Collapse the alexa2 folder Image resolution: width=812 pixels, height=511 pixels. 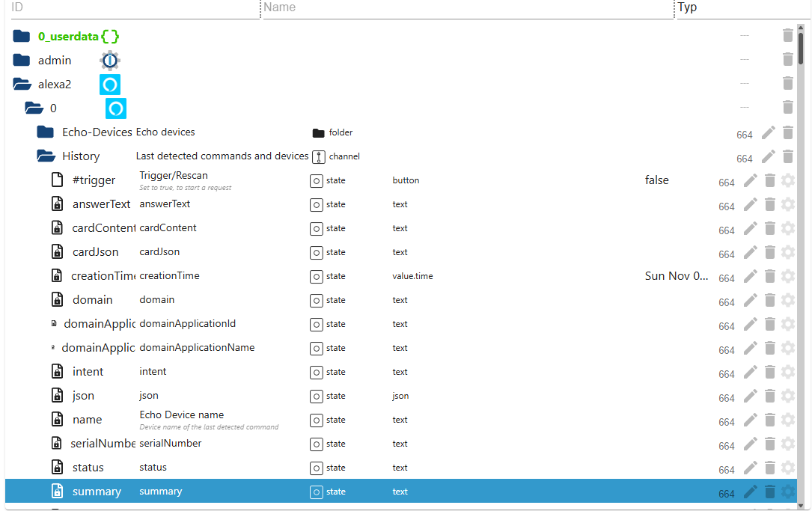click(x=22, y=84)
